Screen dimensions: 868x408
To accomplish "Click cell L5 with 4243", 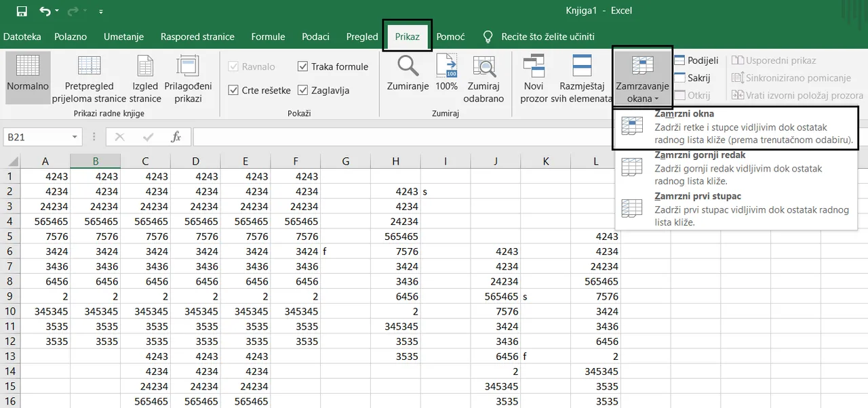I will [596, 237].
